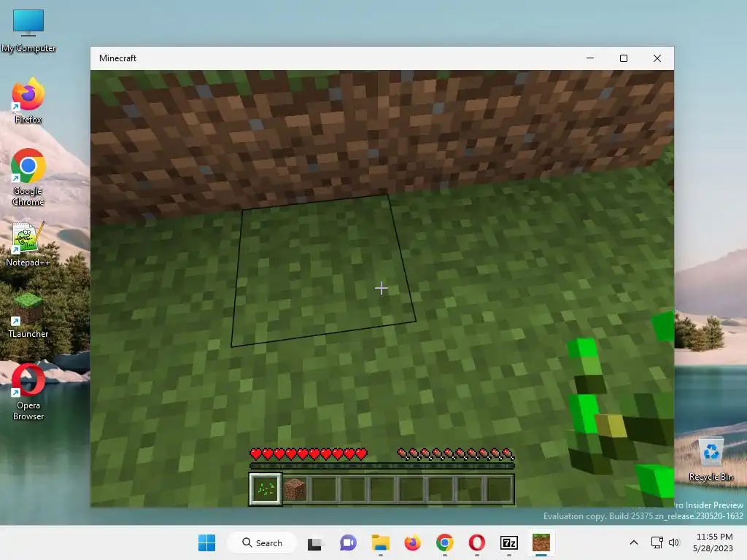Switch to Chrome in the taskbar
Viewport: 747px width, 560px height.
(444, 542)
